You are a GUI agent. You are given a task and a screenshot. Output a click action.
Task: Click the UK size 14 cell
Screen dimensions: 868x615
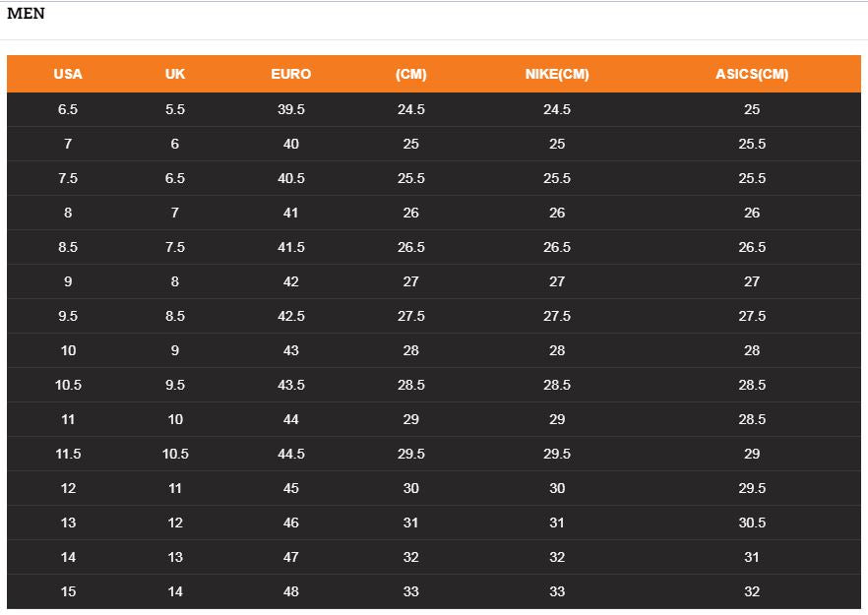[175, 591]
